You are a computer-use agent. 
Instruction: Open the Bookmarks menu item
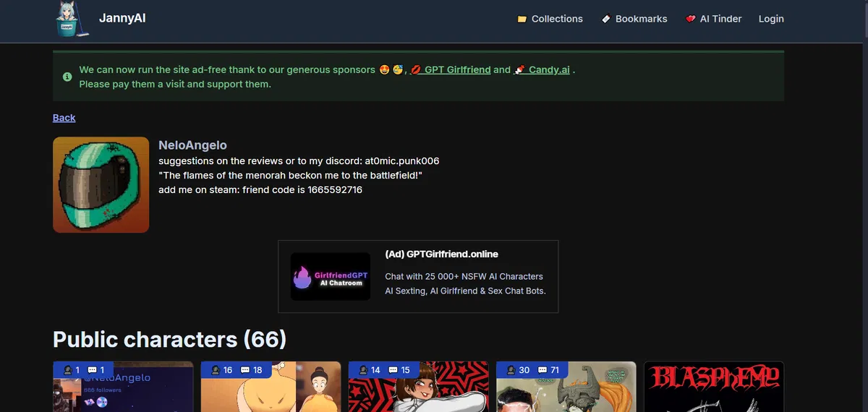(x=634, y=20)
